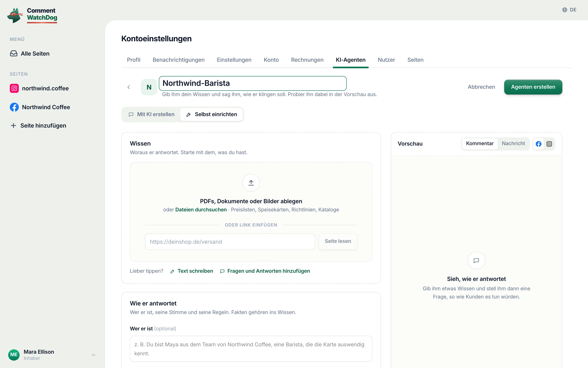
Task: Click the Kontoeinstellungen title
Action: point(156,38)
